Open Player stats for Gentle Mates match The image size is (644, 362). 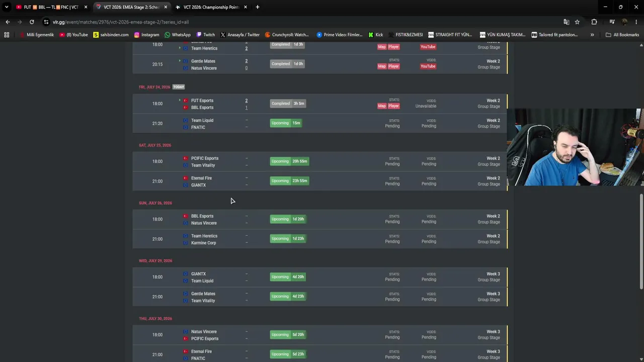tap(393, 66)
